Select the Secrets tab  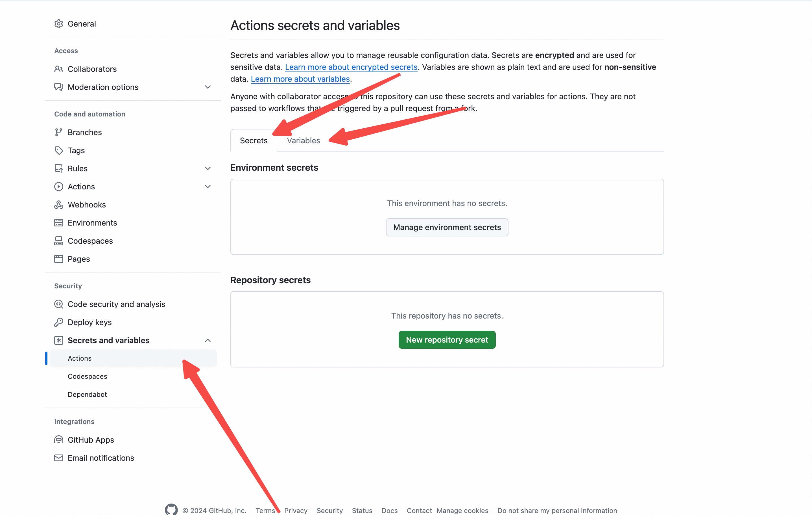pyautogui.click(x=254, y=141)
